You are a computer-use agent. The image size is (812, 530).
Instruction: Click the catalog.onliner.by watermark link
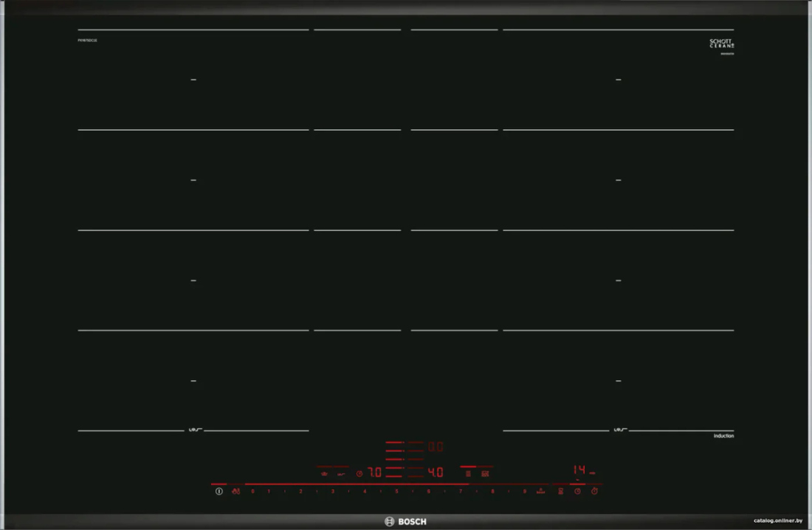point(778,520)
